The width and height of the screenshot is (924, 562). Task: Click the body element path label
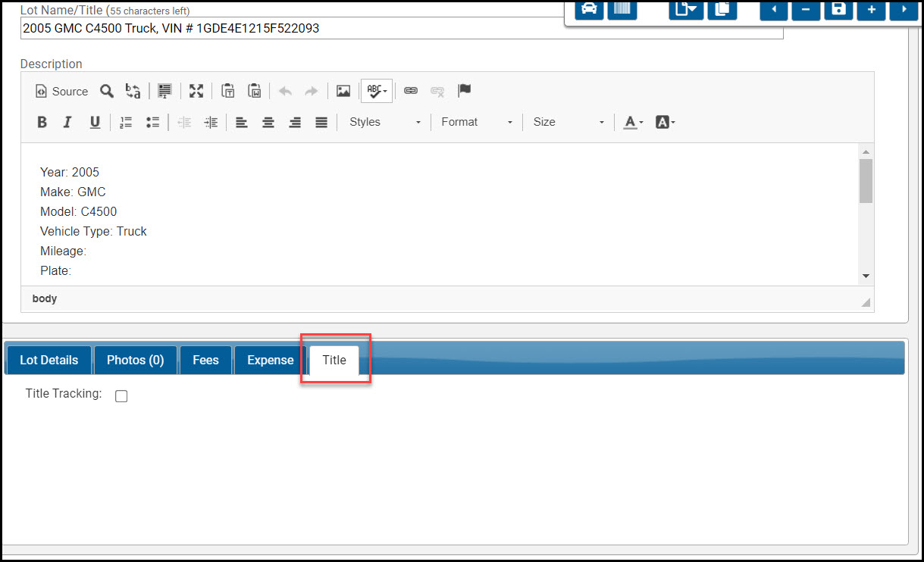point(45,298)
